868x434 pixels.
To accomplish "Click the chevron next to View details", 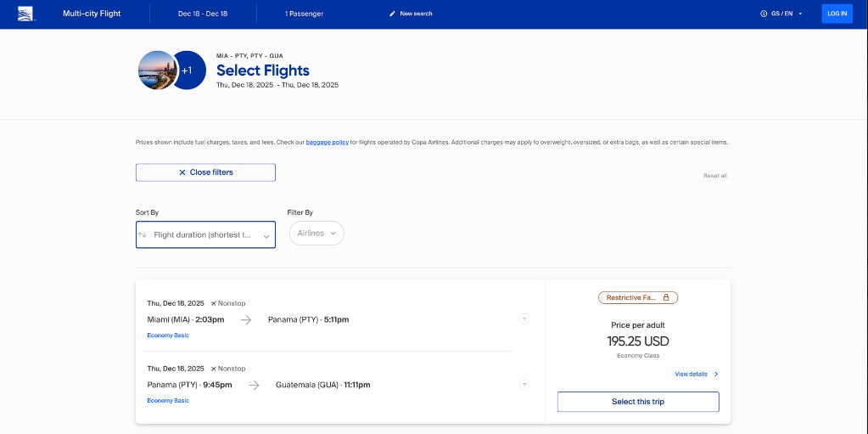I will coord(716,375).
